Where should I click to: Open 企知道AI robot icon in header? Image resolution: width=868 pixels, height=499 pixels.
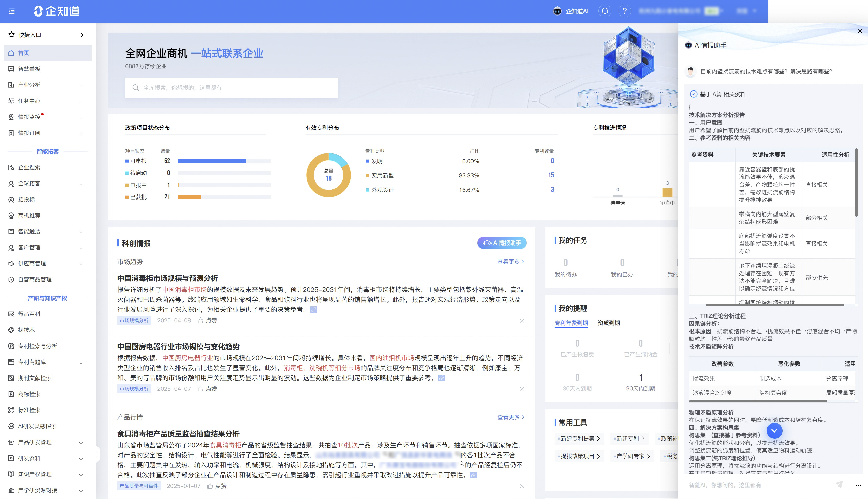(557, 11)
